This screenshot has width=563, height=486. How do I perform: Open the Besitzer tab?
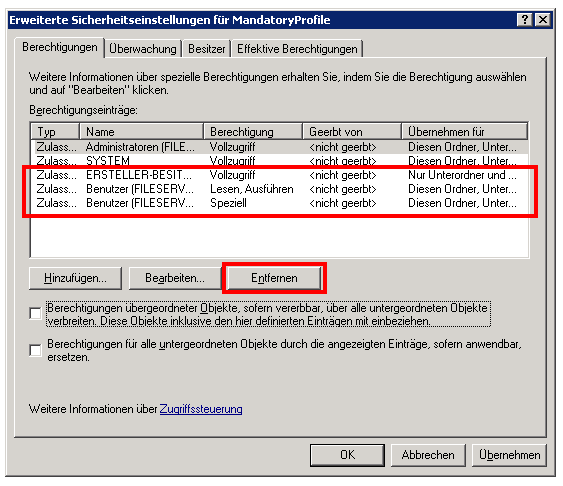206,49
